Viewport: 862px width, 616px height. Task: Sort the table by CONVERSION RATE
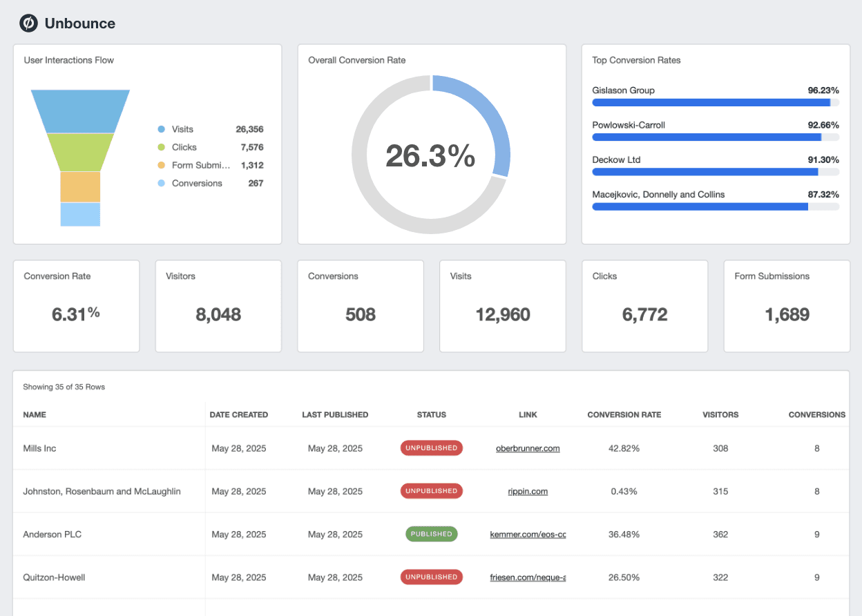pyautogui.click(x=624, y=414)
